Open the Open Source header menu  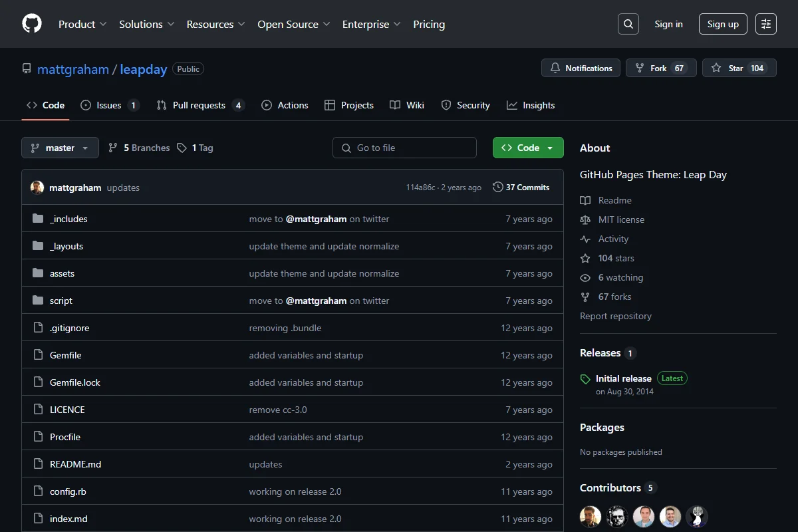coord(294,24)
